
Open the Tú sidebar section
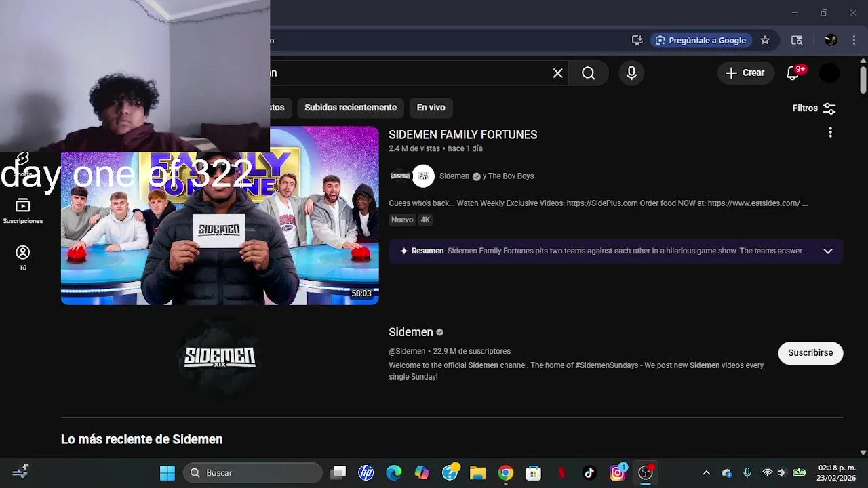22,258
